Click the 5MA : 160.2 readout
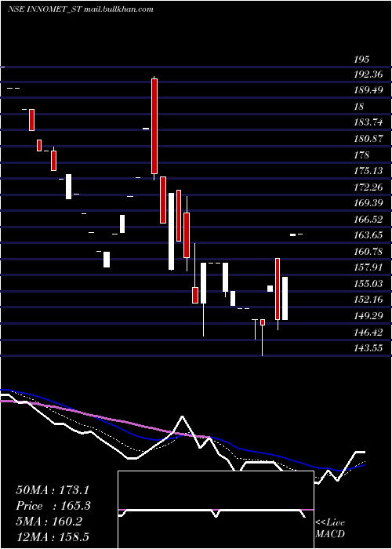This screenshot has width=392, height=549. click(49, 522)
